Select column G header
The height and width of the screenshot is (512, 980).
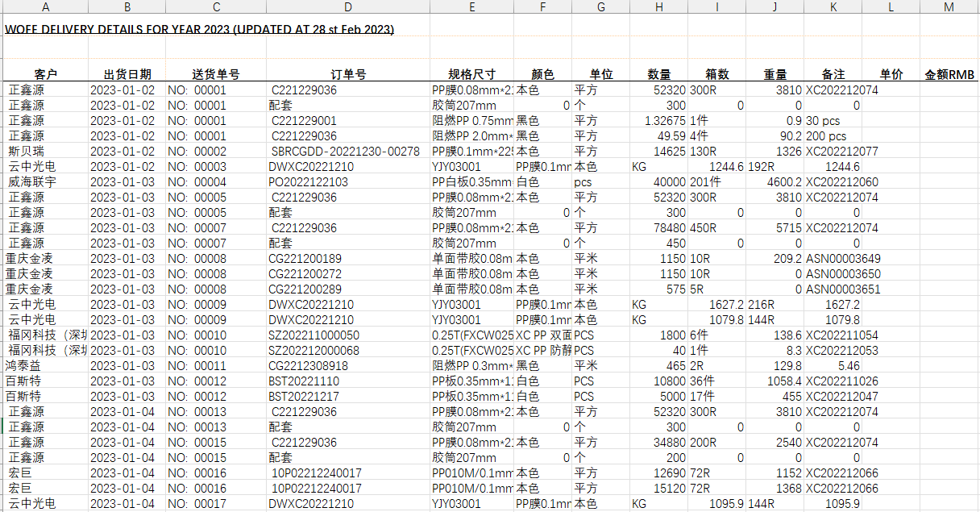(601, 7)
